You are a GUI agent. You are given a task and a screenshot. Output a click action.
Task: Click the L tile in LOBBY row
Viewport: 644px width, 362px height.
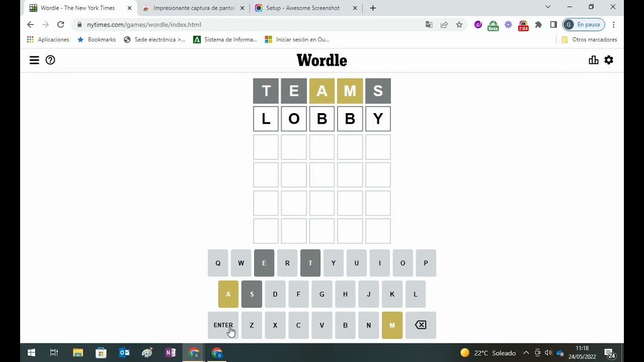pos(266,119)
